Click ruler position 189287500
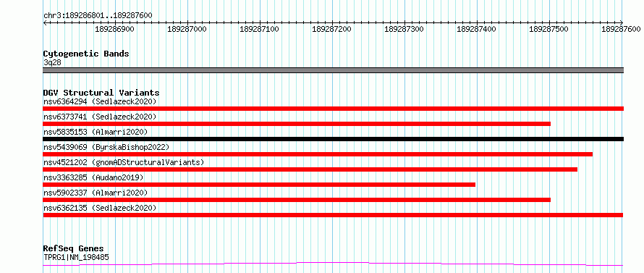This screenshot has width=644, height=273. coord(548,29)
